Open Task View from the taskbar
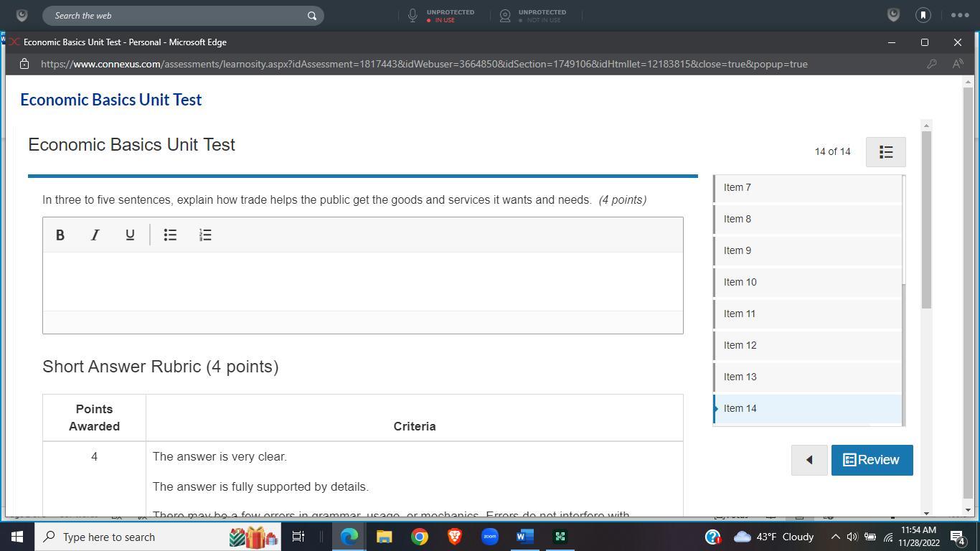This screenshot has height=551, width=980. click(x=298, y=537)
